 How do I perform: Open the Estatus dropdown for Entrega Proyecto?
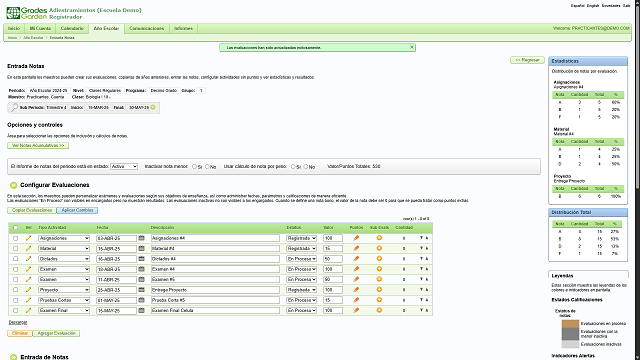pyautogui.click(x=302, y=290)
